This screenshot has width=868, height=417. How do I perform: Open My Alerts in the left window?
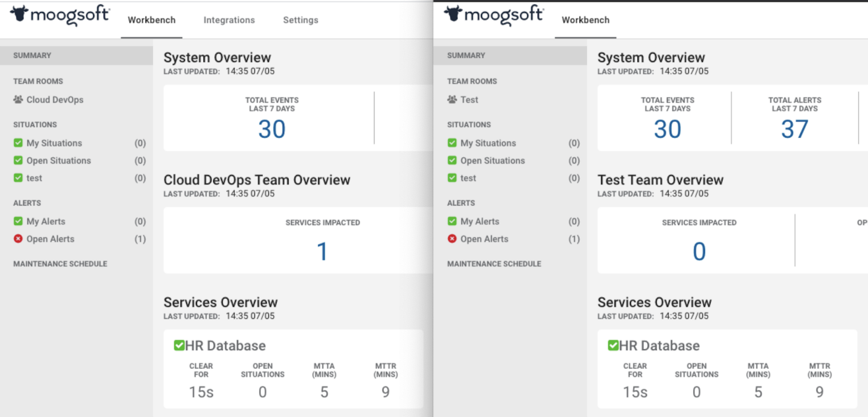click(46, 221)
